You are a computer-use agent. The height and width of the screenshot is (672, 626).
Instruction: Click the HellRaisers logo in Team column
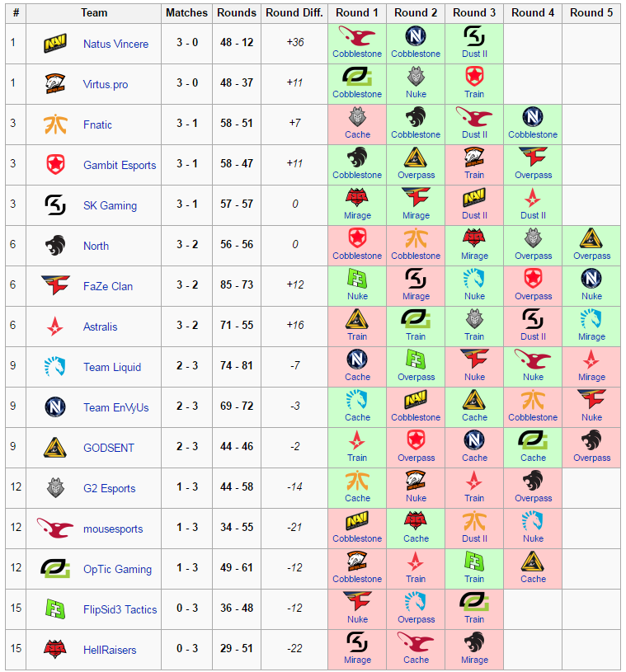coord(55,650)
